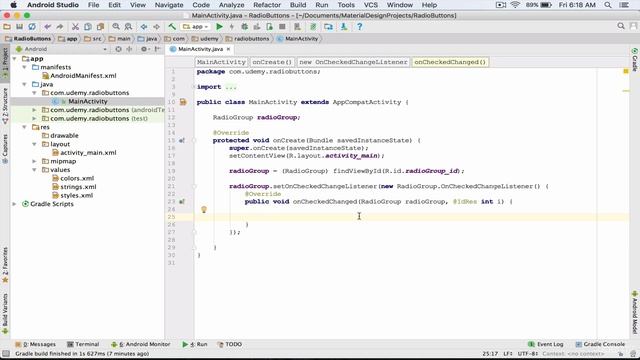This screenshot has width=640, height=360.
Task: Click the Replace toolbar icon
Action: (128, 27)
